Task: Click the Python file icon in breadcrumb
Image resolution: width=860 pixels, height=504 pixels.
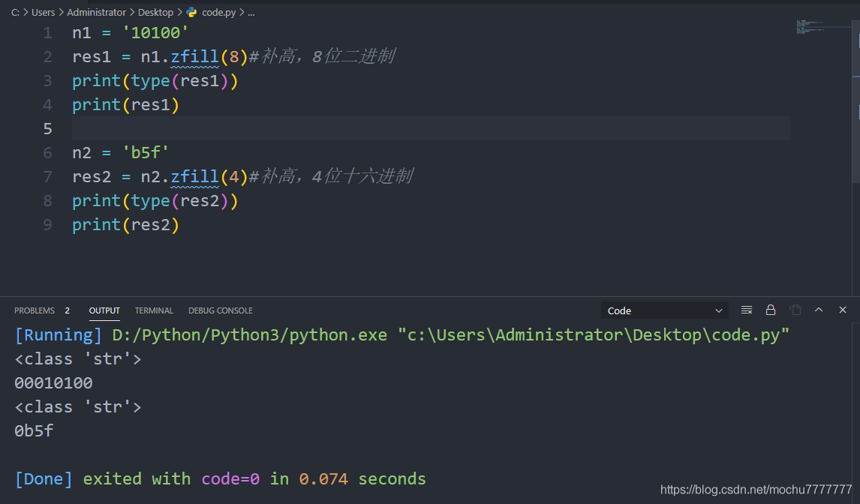Action: (x=191, y=12)
